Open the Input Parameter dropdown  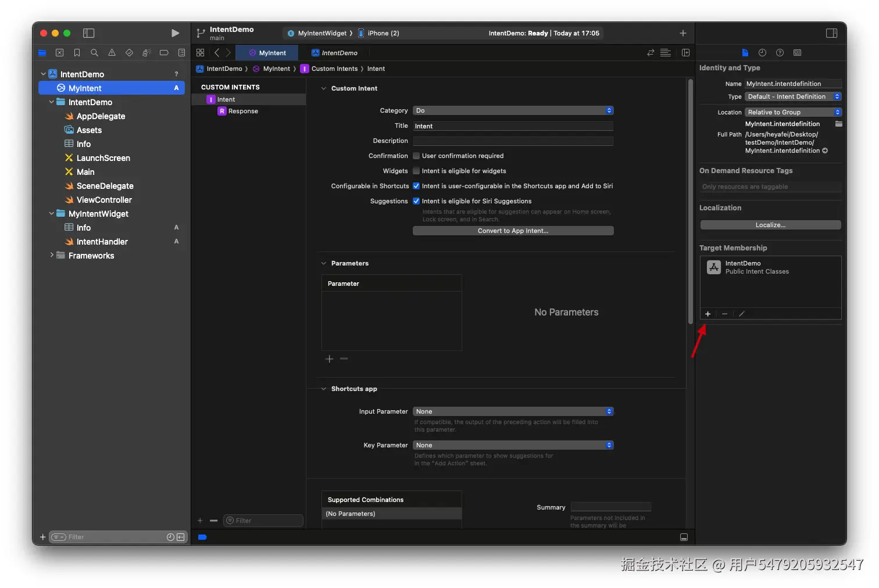pyautogui.click(x=513, y=411)
